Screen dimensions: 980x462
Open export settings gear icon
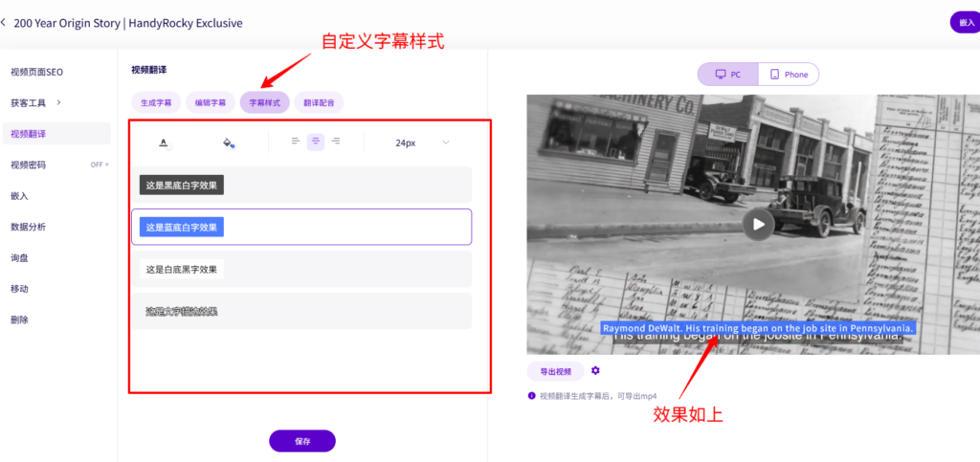click(x=595, y=371)
